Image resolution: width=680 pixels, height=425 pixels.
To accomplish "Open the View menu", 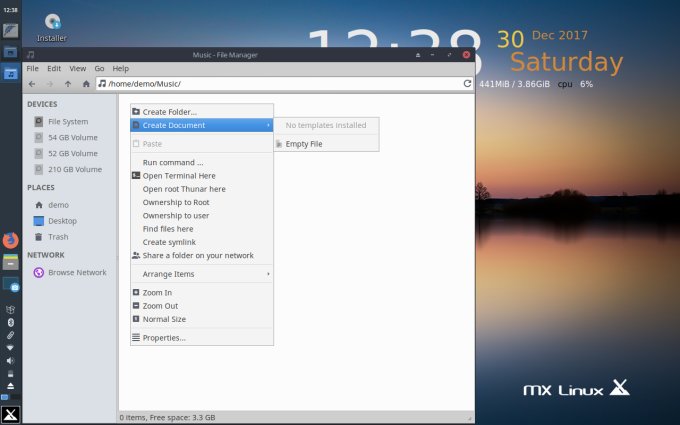I will point(78,69).
